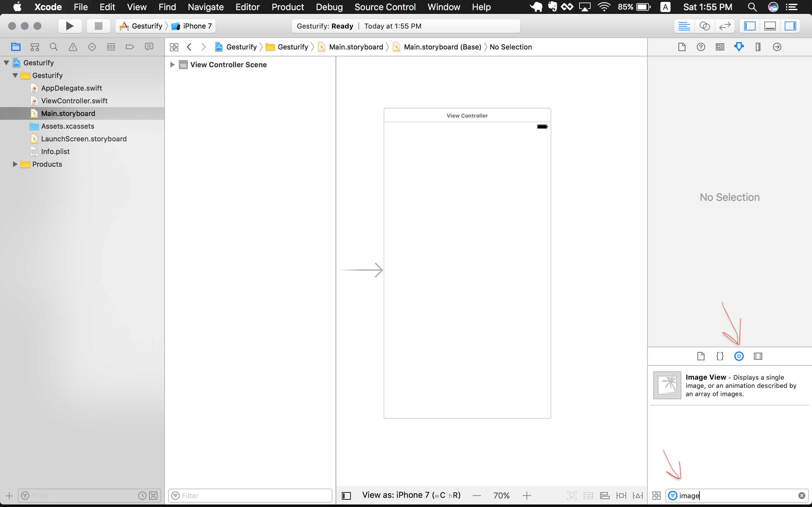Switch to the Code Snippet library

pyautogui.click(x=720, y=356)
